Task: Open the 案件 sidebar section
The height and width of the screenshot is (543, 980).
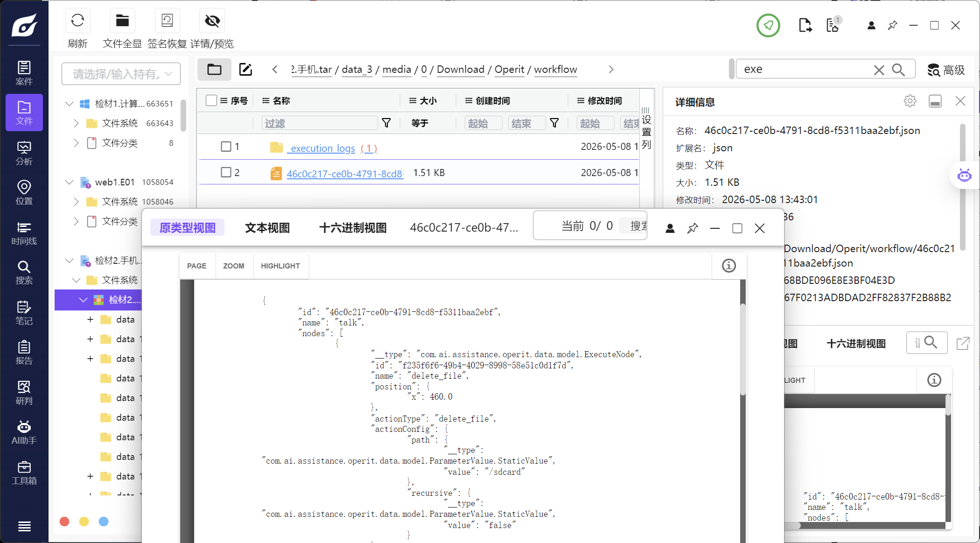Action: coord(24,73)
